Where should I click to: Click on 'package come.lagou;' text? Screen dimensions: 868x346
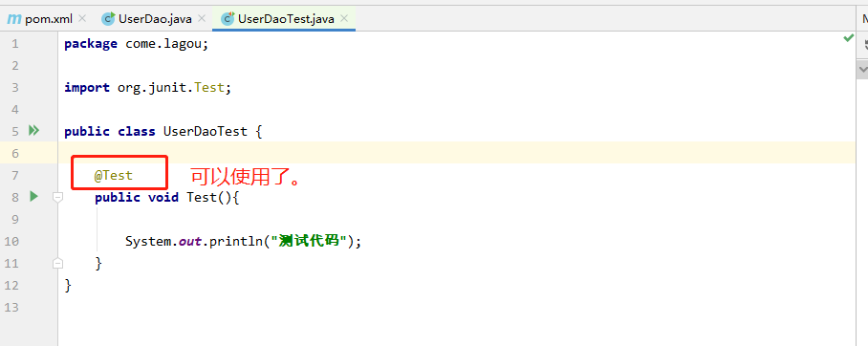coord(136,44)
